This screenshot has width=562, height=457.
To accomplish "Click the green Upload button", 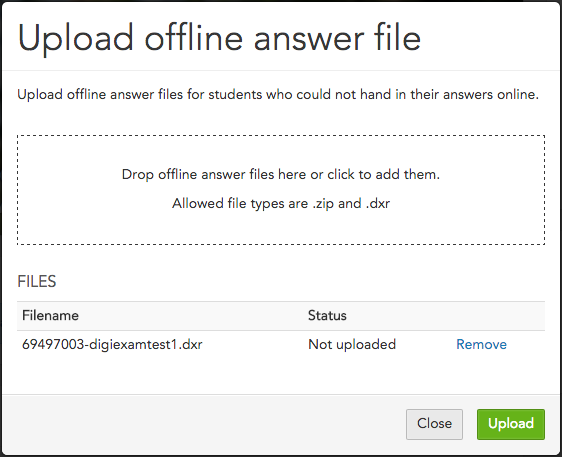I will pyautogui.click(x=511, y=424).
